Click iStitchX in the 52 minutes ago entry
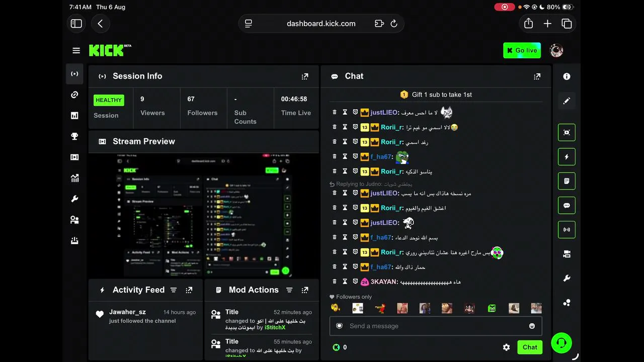Screen dimensions: 644x362 [x=275, y=328]
